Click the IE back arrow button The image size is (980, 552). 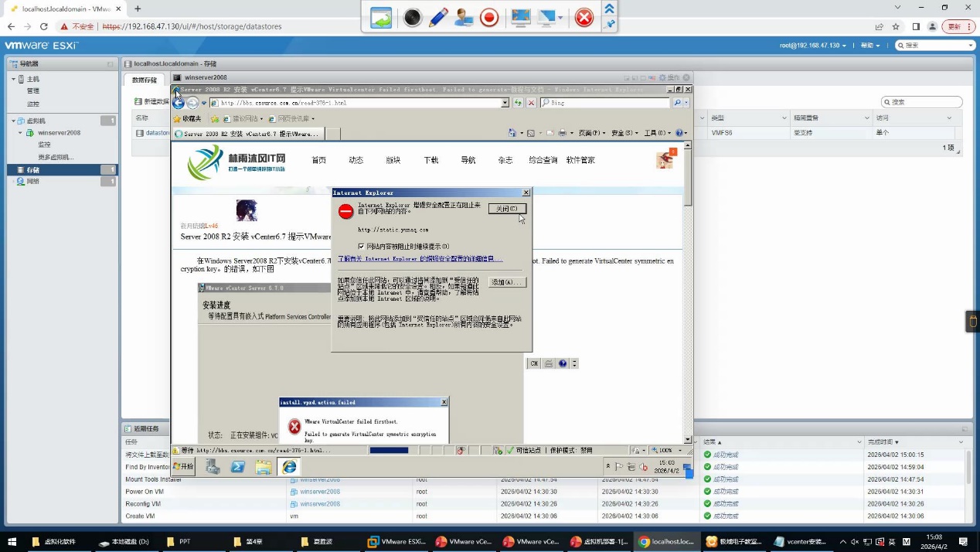pyautogui.click(x=179, y=103)
